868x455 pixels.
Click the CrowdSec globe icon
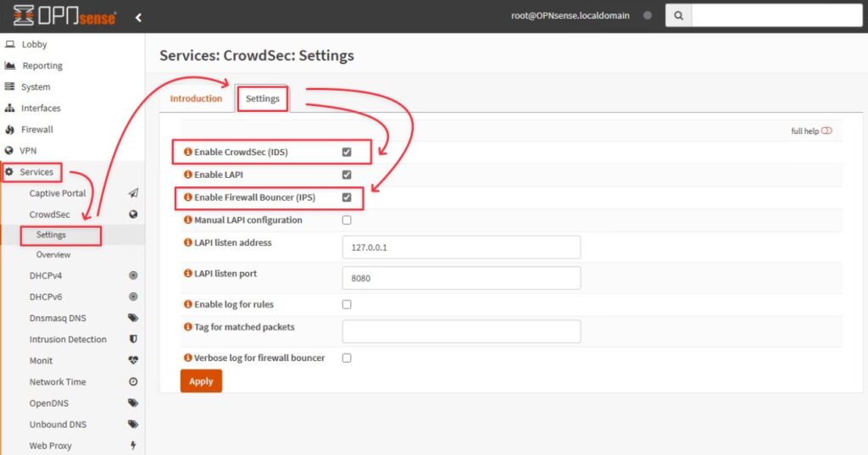[x=133, y=214]
